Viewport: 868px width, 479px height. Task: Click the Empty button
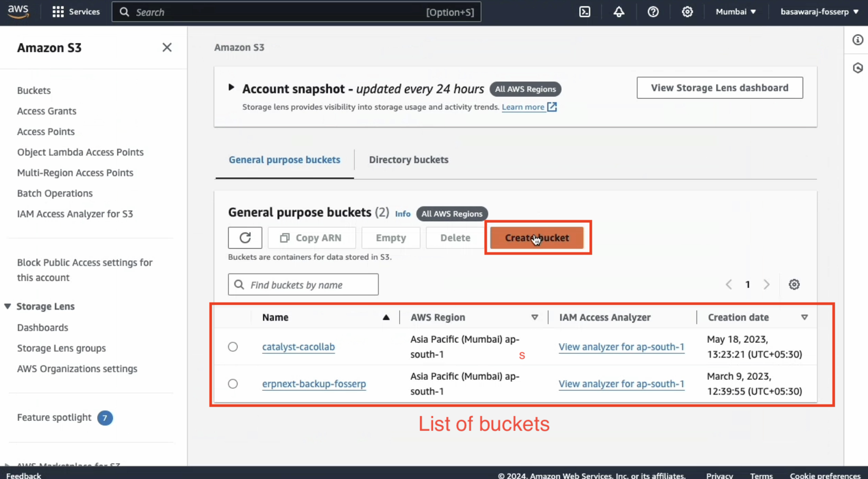pos(391,238)
